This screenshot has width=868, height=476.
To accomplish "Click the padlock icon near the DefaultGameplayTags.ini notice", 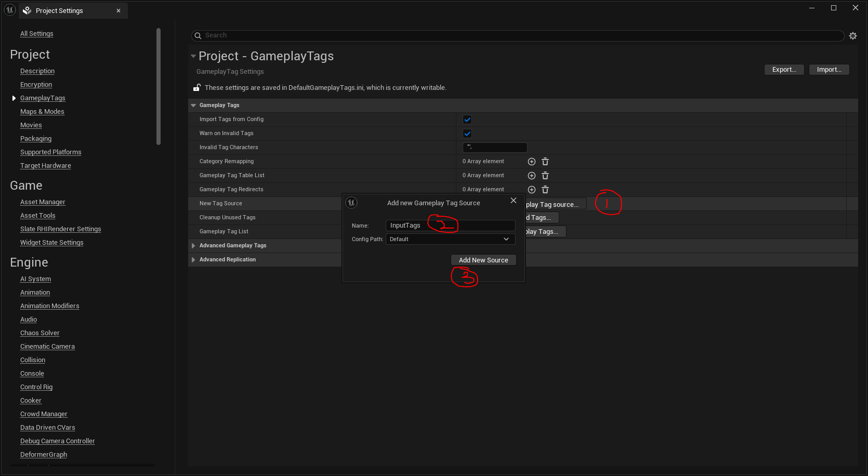I will tap(196, 87).
